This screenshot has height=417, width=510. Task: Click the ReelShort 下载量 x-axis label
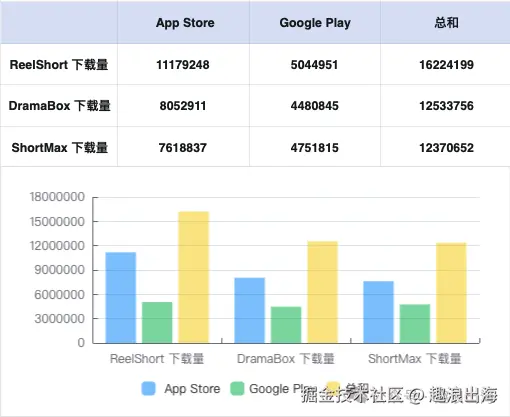pyautogui.click(x=157, y=359)
